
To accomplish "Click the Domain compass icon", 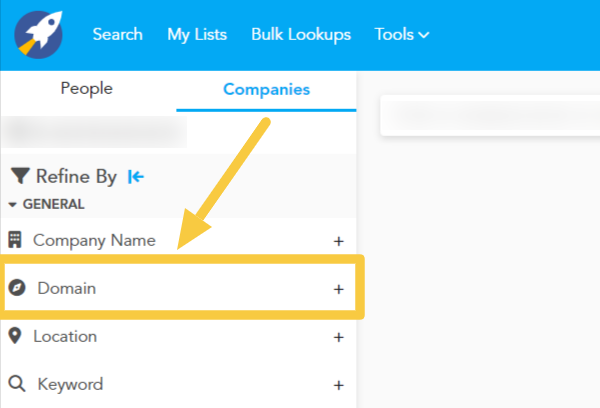I will (x=17, y=288).
